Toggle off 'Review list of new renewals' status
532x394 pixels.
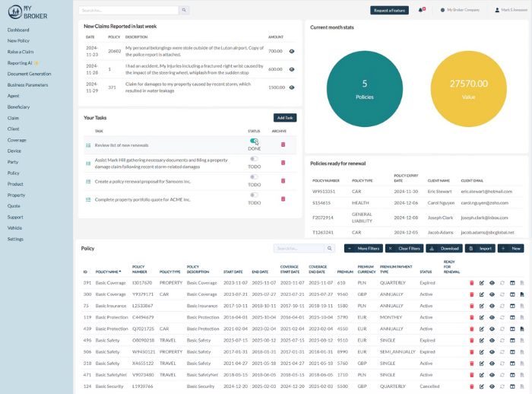point(254,141)
